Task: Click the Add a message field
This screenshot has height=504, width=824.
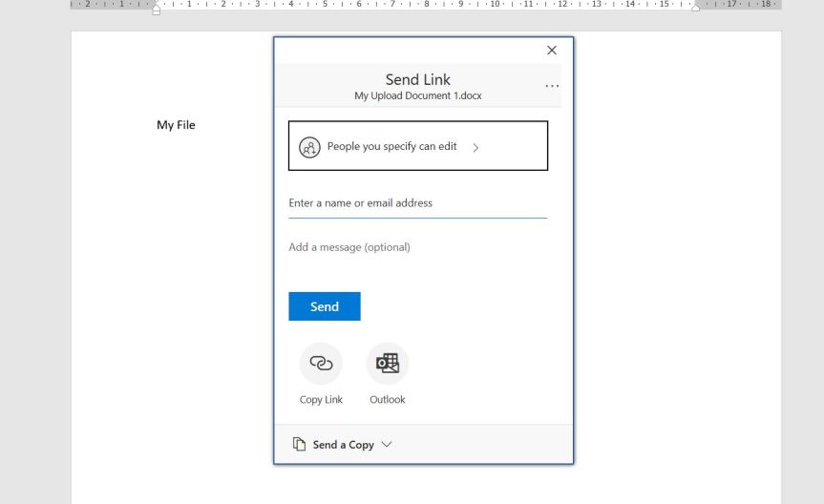Action: [x=417, y=247]
